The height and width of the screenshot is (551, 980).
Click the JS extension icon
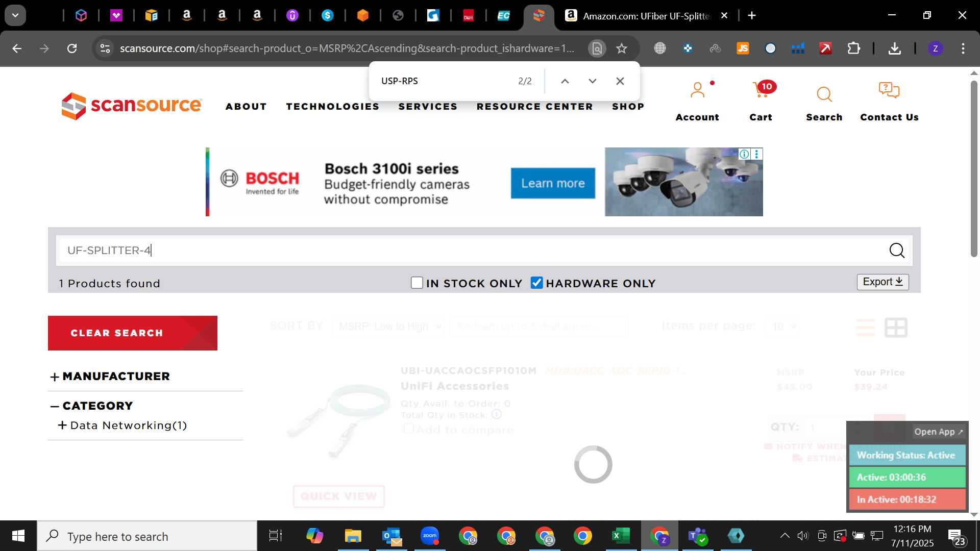click(x=743, y=48)
